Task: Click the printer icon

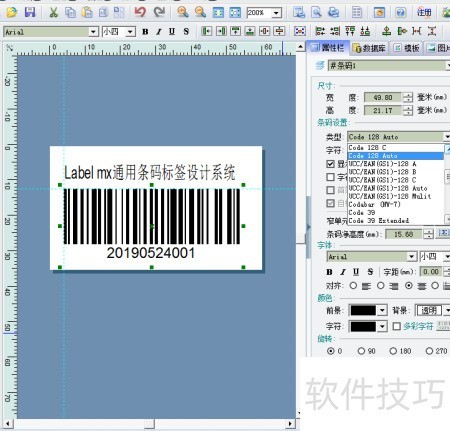Action: point(333,13)
